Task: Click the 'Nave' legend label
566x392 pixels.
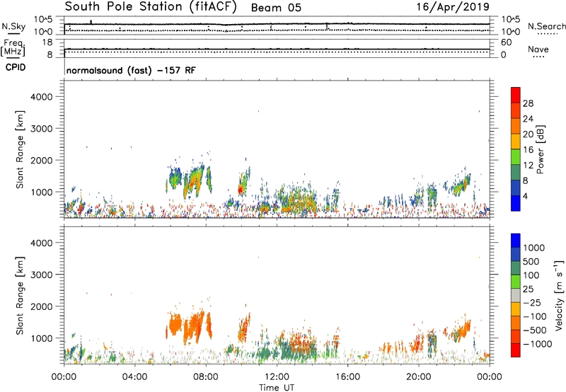Action: 538,49
